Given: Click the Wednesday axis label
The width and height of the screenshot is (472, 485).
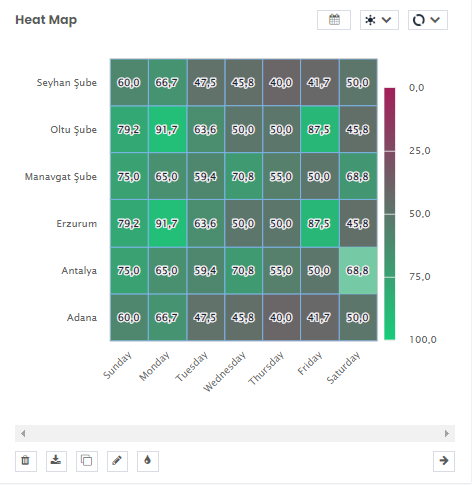Looking at the screenshot, I should tap(224, 371).
